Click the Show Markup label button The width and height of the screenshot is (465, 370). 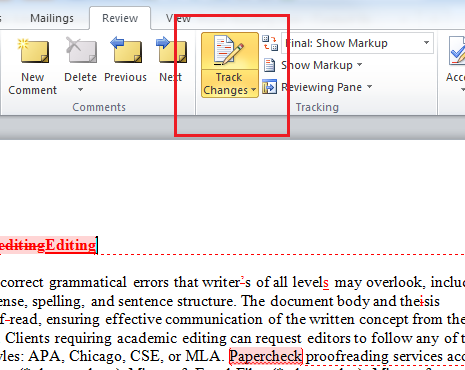click(317, 65)
